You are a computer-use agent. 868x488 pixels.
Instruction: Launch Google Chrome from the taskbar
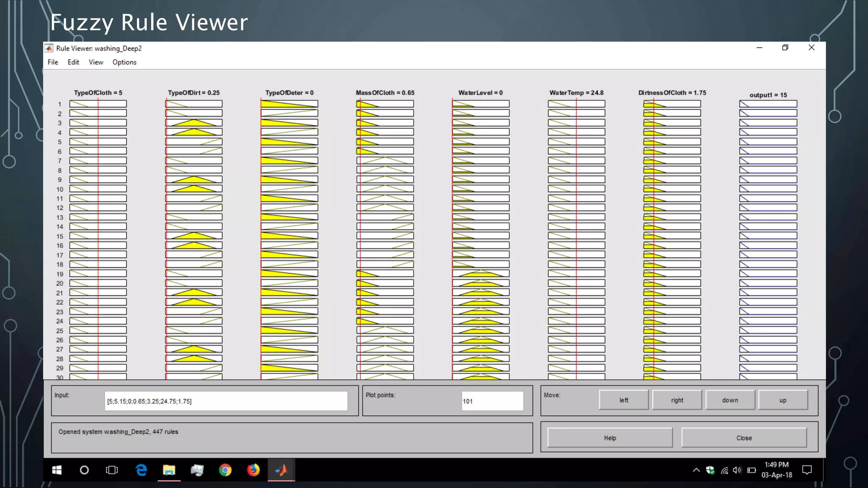click(x=225, y=470)
